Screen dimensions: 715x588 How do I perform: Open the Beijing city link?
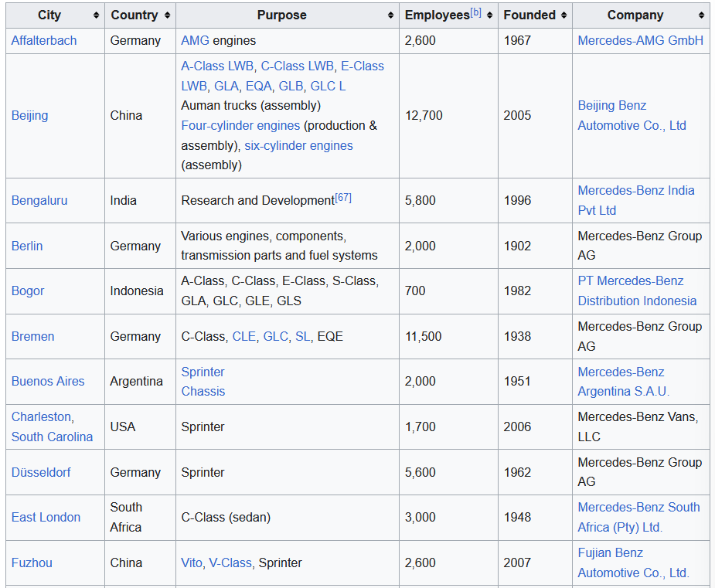pos(29,115)
